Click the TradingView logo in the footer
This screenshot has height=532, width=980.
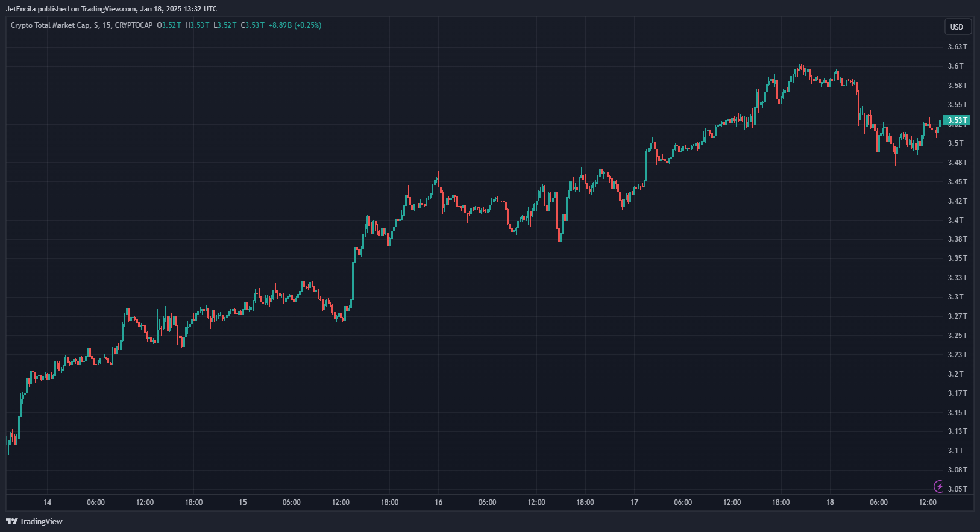point(34,521)
